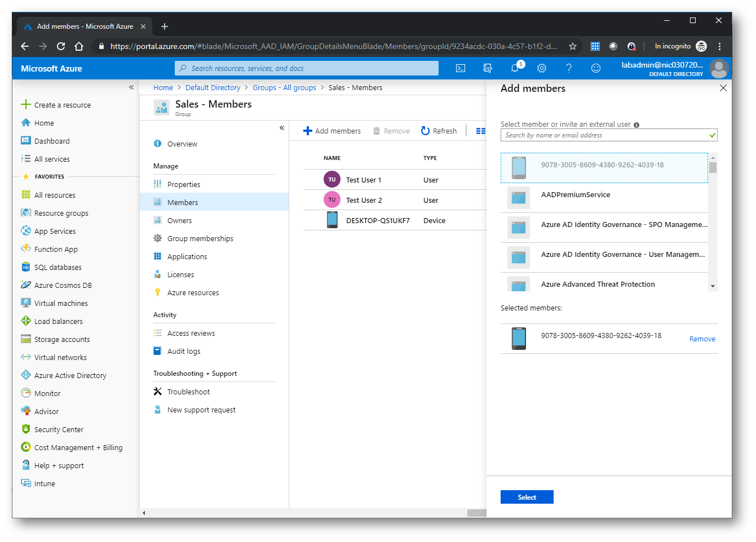Click the Select button
This screenshot has width=756, height=542.
527,497
